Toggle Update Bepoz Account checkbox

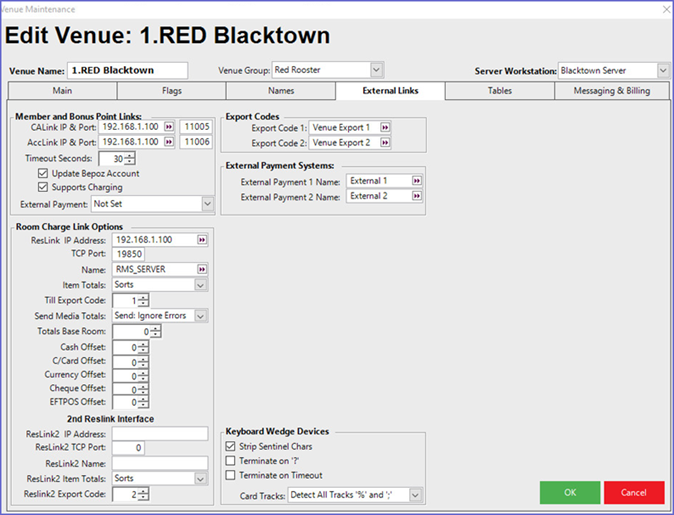(43, 173)
